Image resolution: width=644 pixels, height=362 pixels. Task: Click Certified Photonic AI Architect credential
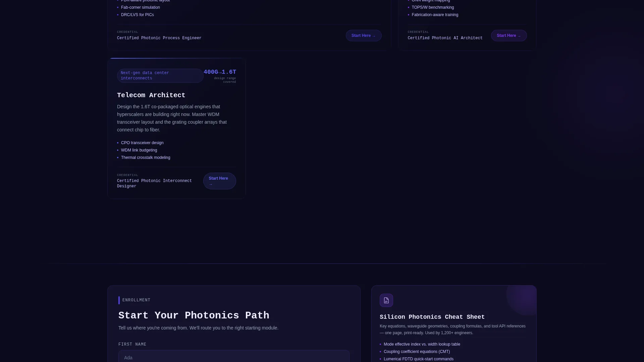pyautogui.click(x=445, y=38)
